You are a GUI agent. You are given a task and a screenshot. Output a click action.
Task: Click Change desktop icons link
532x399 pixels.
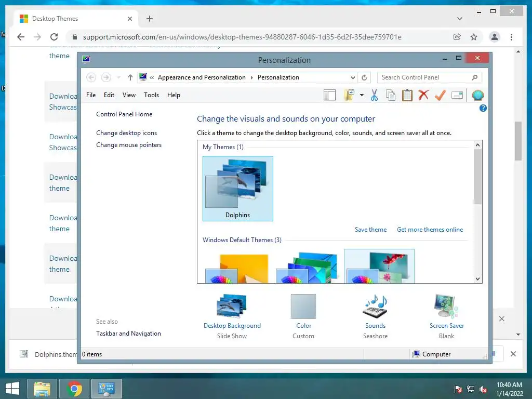tap(127, 133)
